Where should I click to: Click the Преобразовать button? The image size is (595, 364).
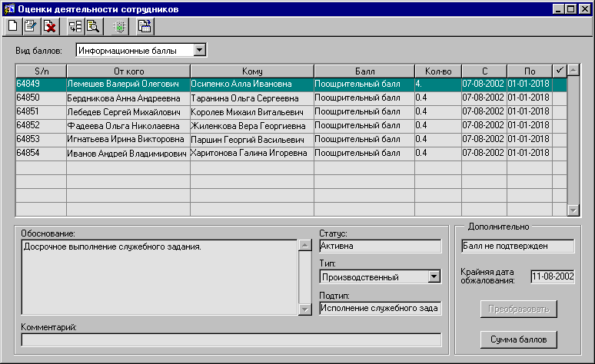tap(519, 309)
